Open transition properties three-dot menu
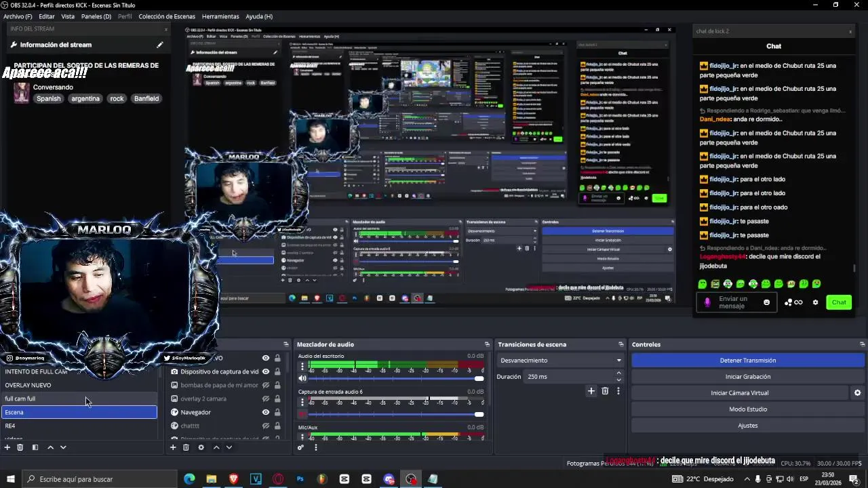Image resolution: width=868 pixels, height=488 pixels. [618, 391]
